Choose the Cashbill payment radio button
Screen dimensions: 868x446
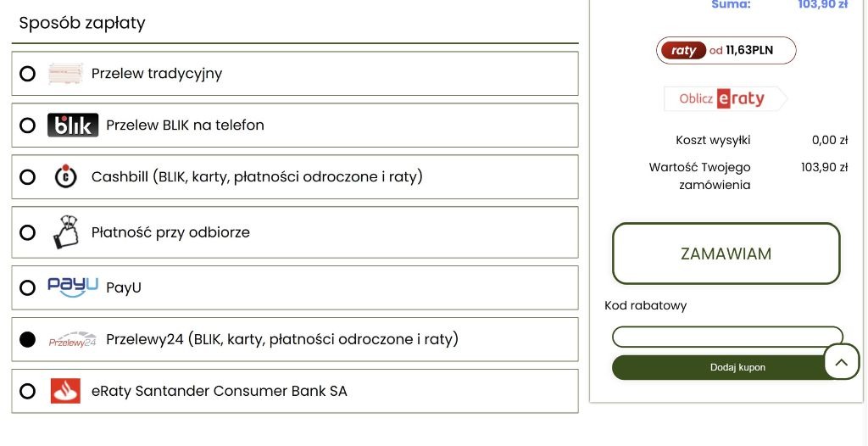click(x=27, y=176)
